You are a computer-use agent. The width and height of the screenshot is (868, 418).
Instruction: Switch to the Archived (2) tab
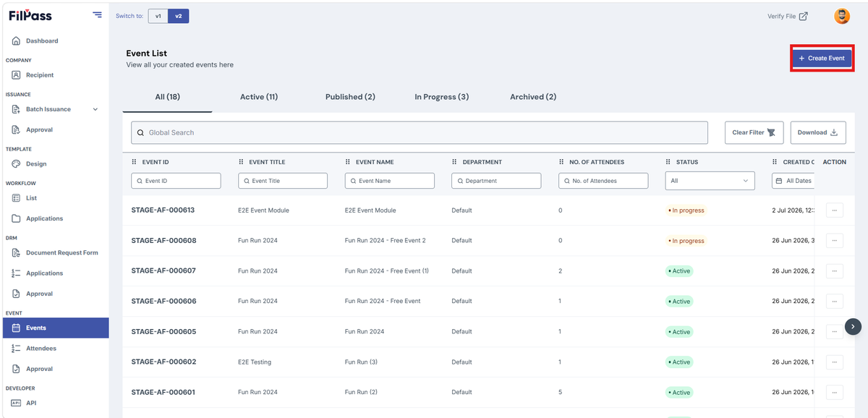click(x=533, y=97)
